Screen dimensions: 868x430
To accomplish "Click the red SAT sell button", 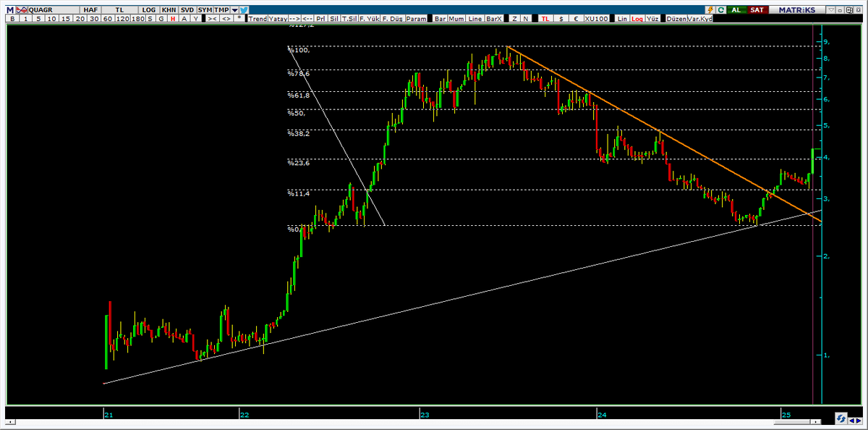I will (x=757, y=10).
